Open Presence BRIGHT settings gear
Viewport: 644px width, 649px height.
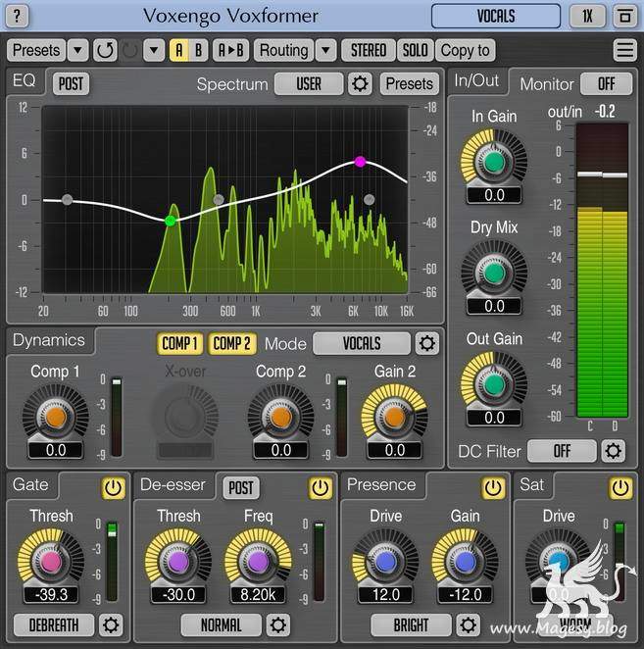point(469,624)
